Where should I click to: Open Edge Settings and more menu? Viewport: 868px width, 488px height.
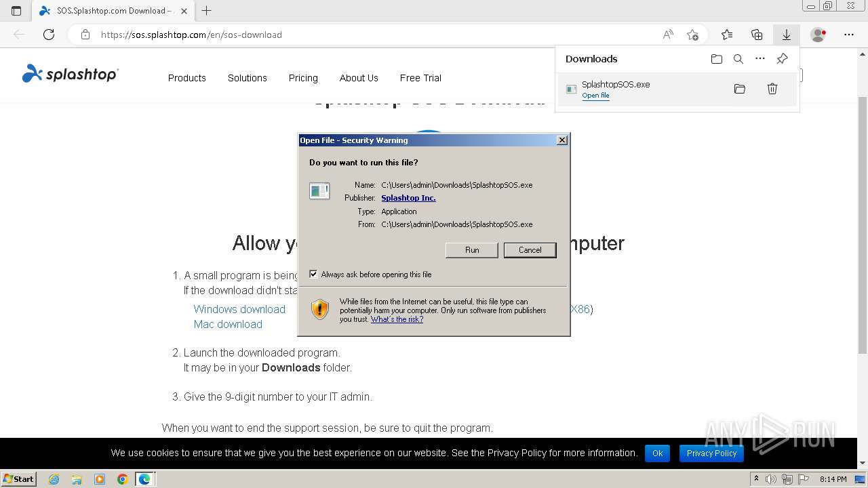click(x=849, y=35)
